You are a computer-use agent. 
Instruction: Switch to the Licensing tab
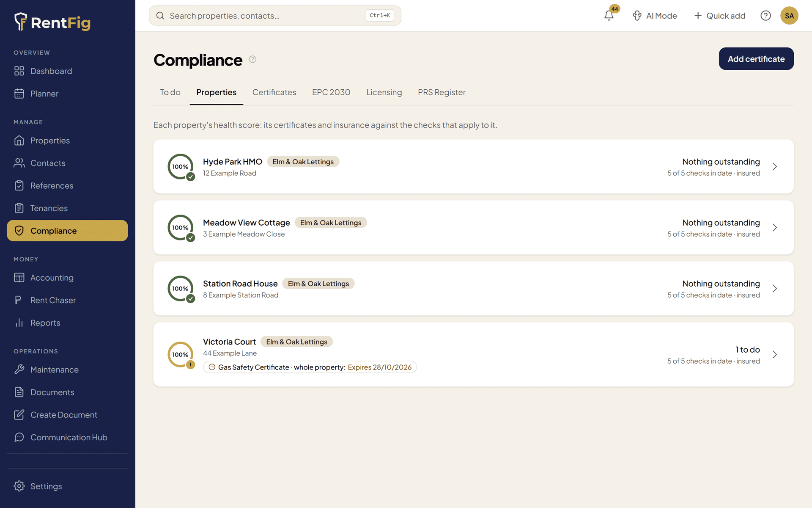point(384,92)
